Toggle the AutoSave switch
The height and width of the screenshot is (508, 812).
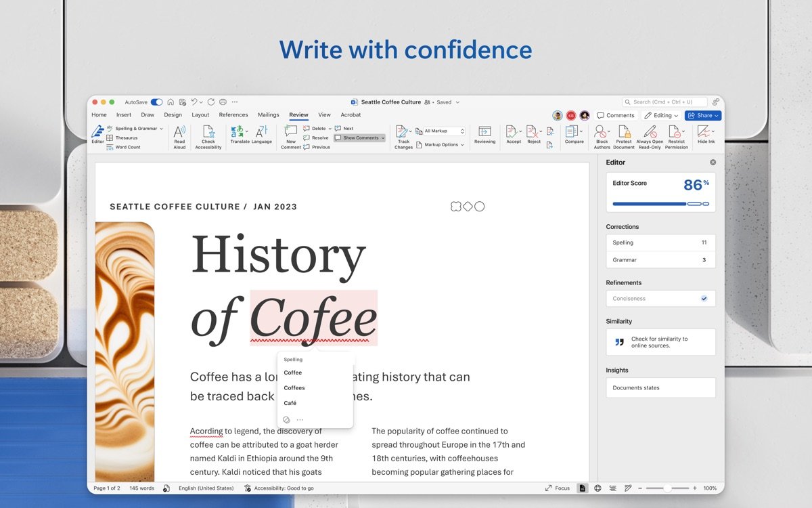tap(156, 102)
